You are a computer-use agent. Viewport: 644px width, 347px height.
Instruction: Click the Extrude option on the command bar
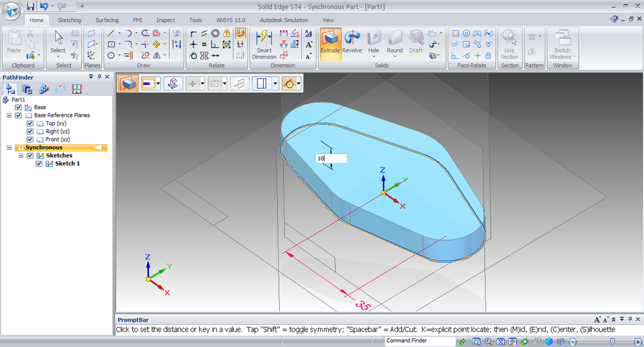click(x=129, y=84)
